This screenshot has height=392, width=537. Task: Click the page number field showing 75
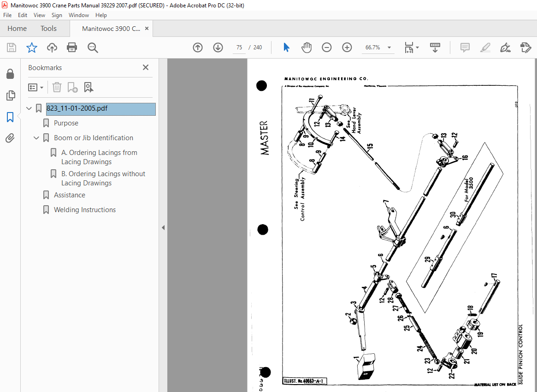tap(239, 48)
